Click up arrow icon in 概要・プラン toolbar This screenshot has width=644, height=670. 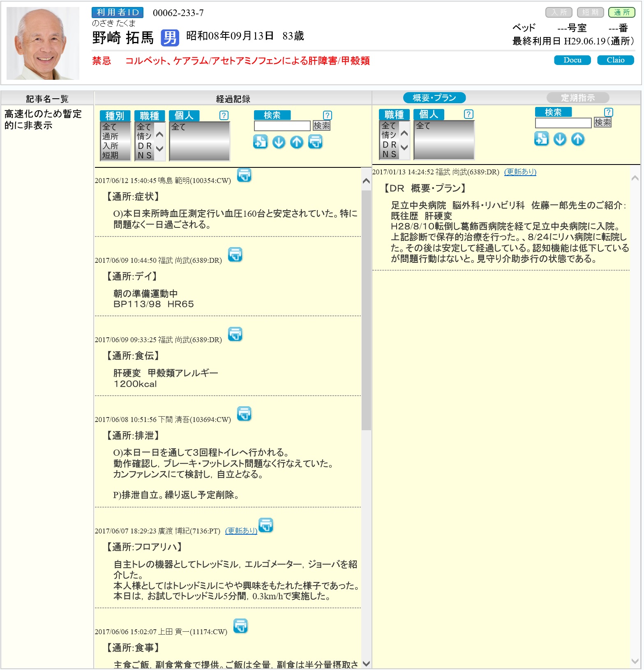point(578,139)
